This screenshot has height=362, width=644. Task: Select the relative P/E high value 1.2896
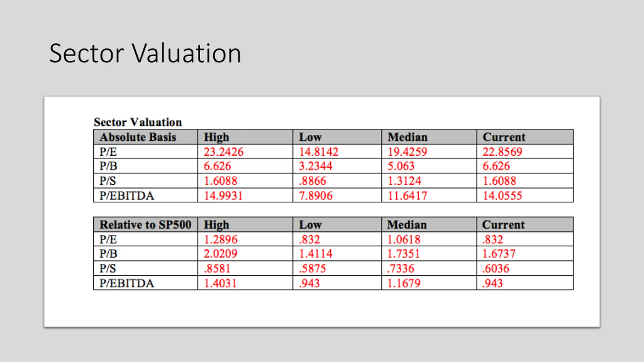tap(220, 239)
